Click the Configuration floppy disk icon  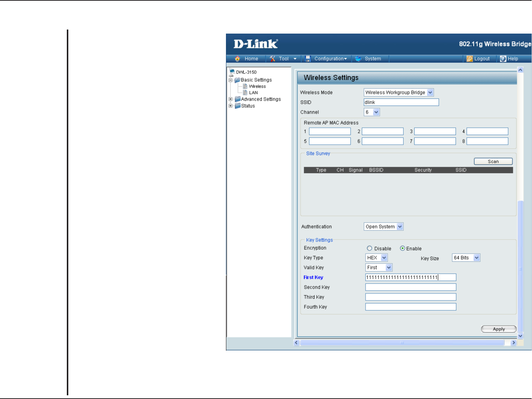tap(308, 59)
